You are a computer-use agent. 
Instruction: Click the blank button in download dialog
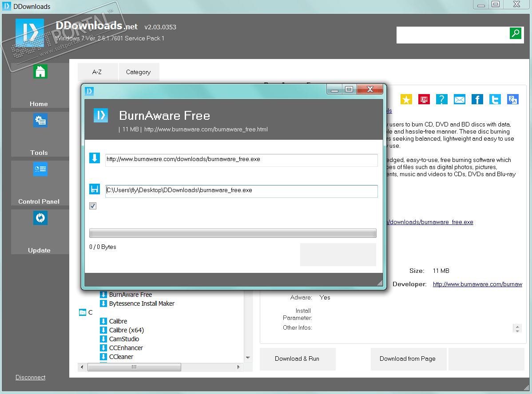point(338,254)
